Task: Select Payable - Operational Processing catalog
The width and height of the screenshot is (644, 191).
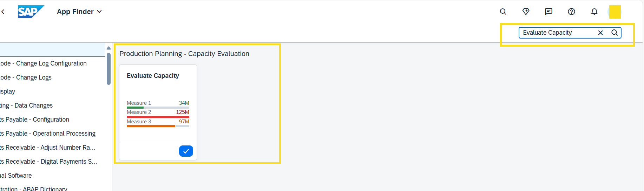Action: point(48,134)
